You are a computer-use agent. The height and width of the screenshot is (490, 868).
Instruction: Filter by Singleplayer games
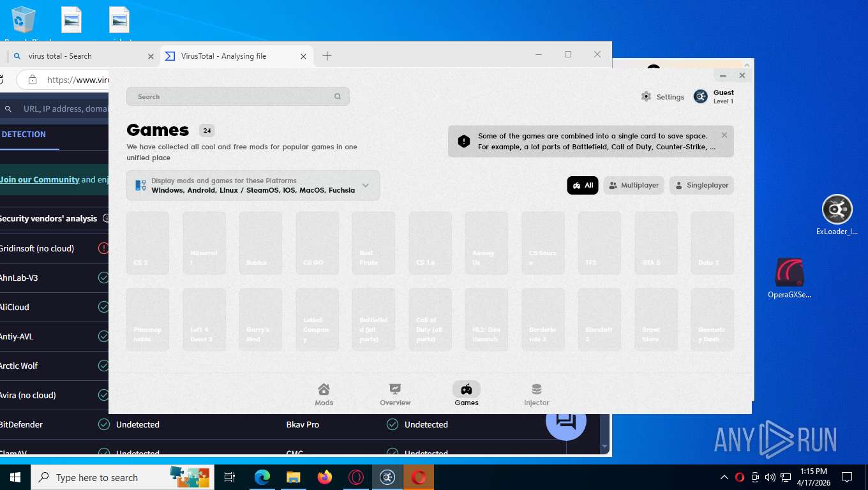pyautogui.click(x=701, y=185)
